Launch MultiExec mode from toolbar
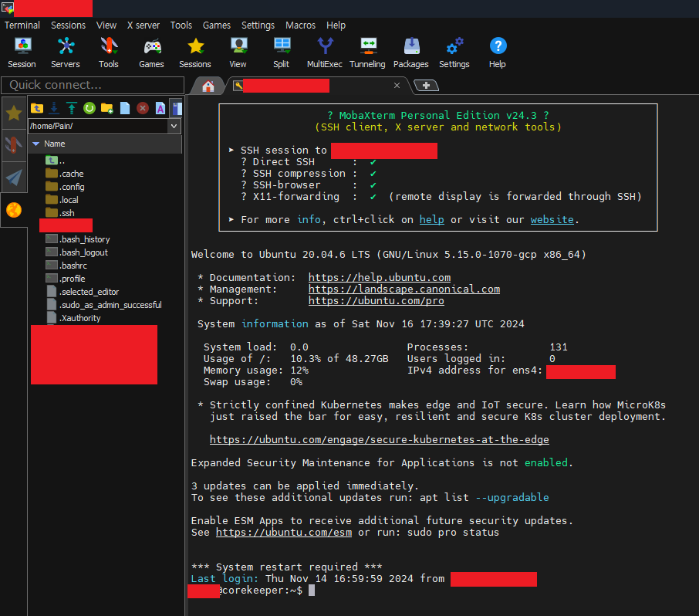The height and width of the screenshot is (616, 699). [325, 52]
